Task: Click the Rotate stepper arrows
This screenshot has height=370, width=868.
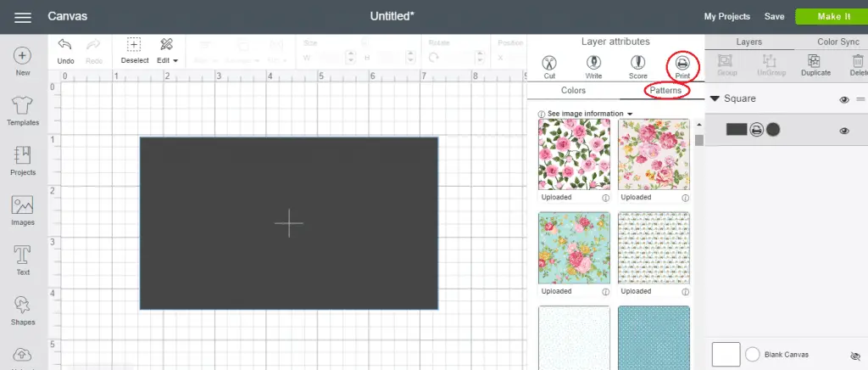Action: pyautogui.click(x=481, y=57)
